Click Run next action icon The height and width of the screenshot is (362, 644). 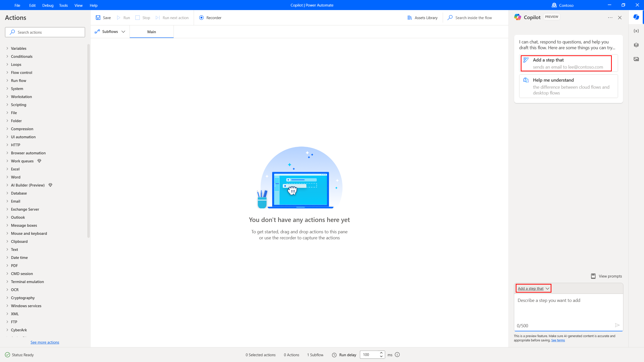[158, 18]
